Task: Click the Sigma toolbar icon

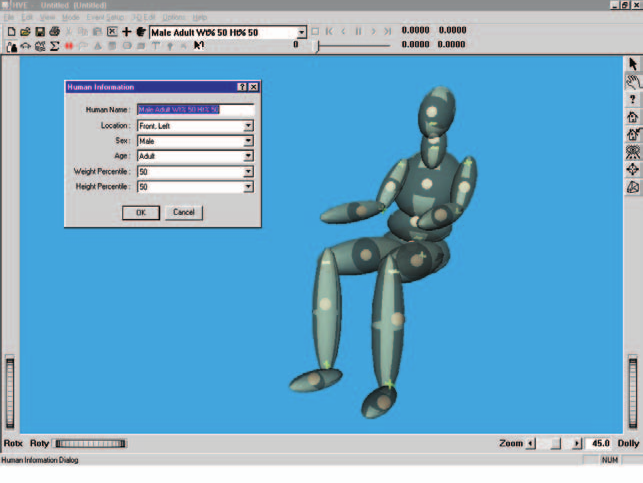Action: point(54,46)
